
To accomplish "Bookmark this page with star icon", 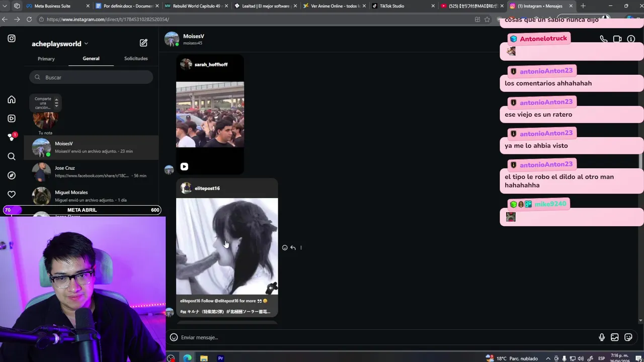I will pos(487,19).
